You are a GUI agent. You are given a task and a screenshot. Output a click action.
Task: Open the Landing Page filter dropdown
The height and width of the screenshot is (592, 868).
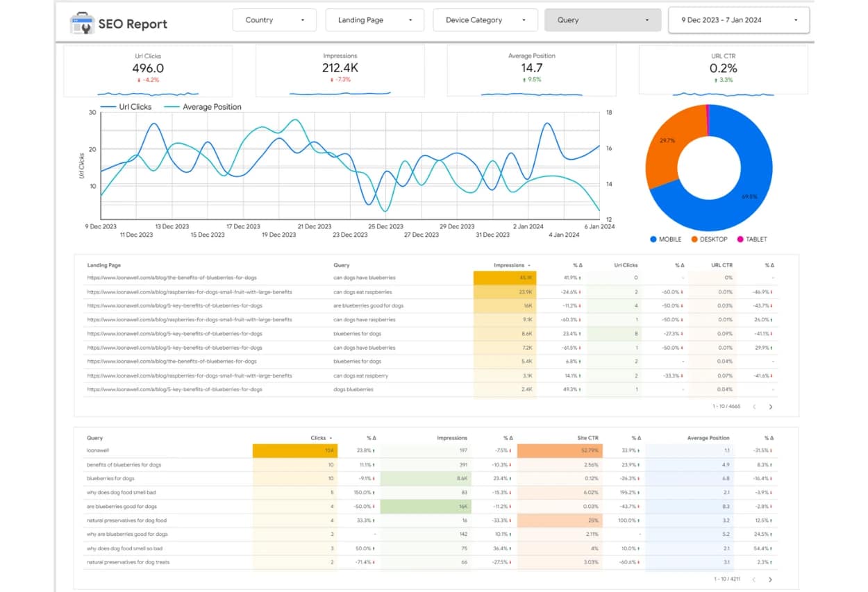[374, 20]
